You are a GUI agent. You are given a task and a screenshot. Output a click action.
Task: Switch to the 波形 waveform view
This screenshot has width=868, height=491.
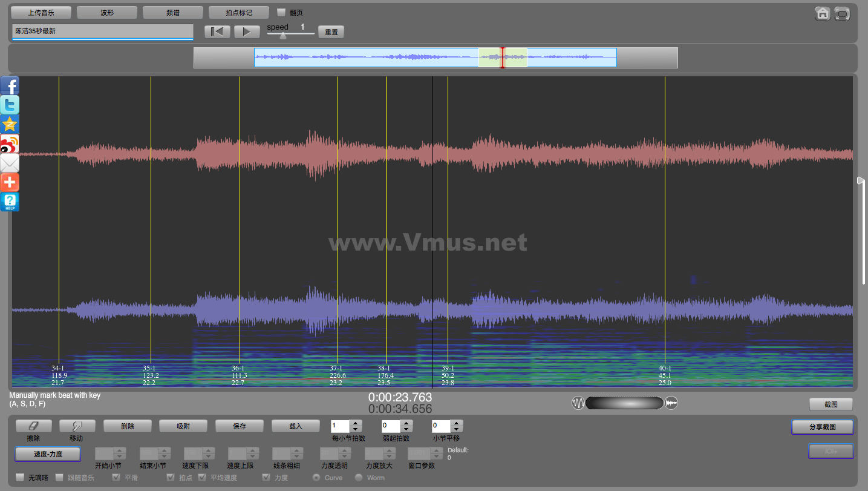[x=107, y=12]
